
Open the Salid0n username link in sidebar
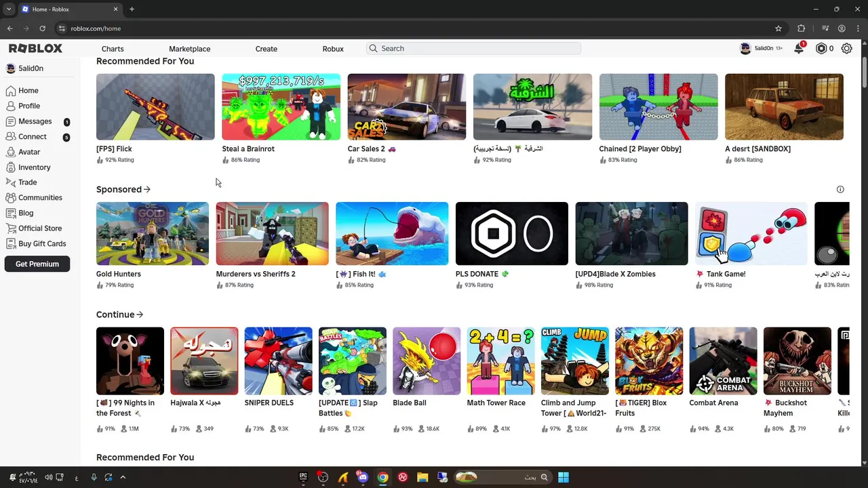pos(31,68)
